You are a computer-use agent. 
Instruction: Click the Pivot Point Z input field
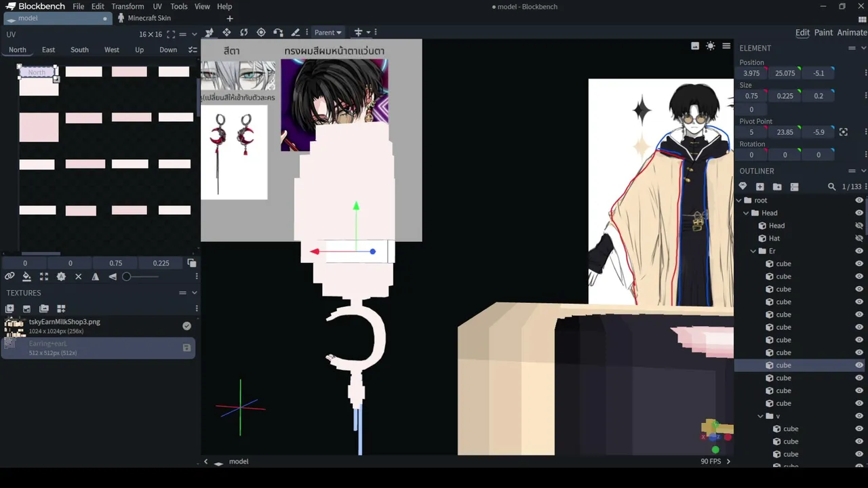818,132
